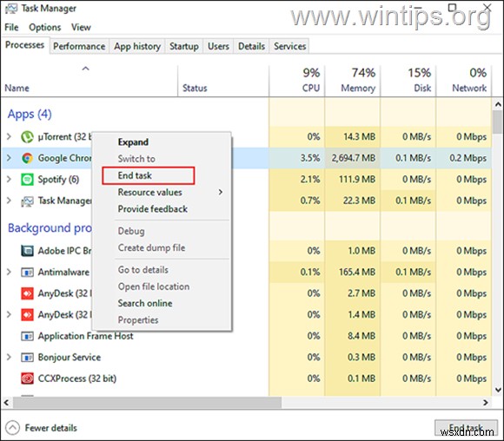Switch to the Users tab

(x=218, y=46)
